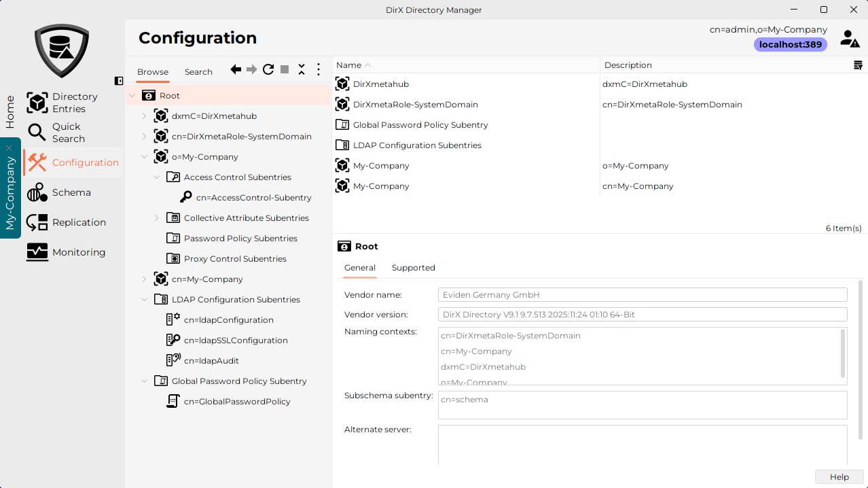Click the back navigation arrow
This screenshot has height=488, width=868.
tap(235, 69)
